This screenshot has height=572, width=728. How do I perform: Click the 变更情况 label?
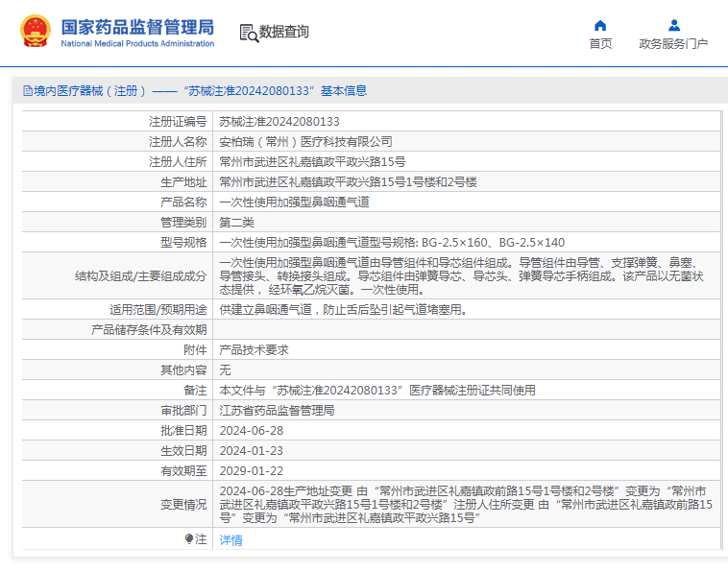click(x=183, y=504)
